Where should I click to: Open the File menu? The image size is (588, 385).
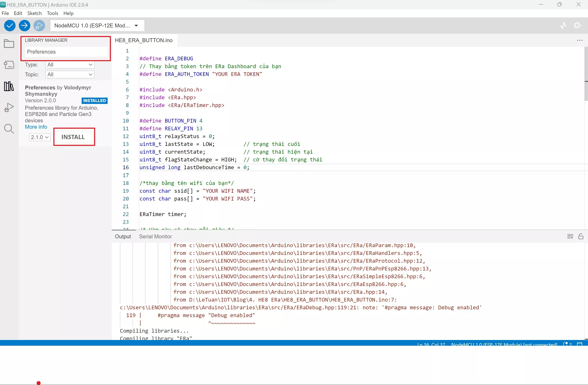[x=5, y=13]
